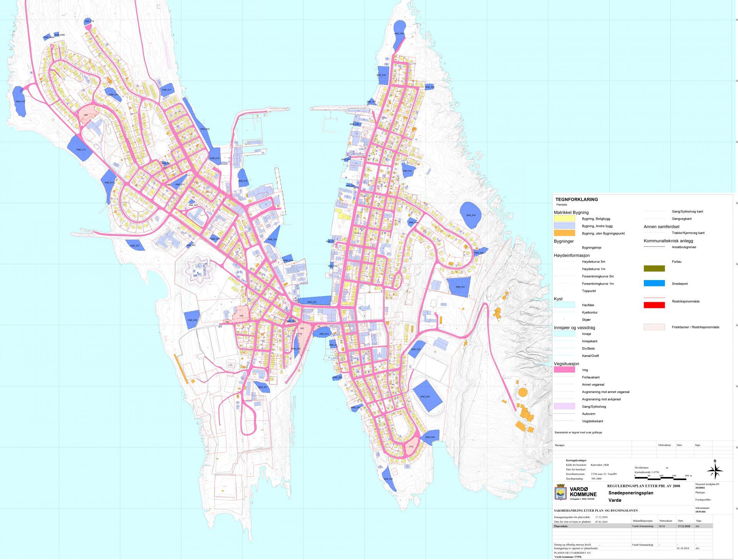738x560 pixels.
Task: Click the pink Veg legend swatch
Action: 564,370
